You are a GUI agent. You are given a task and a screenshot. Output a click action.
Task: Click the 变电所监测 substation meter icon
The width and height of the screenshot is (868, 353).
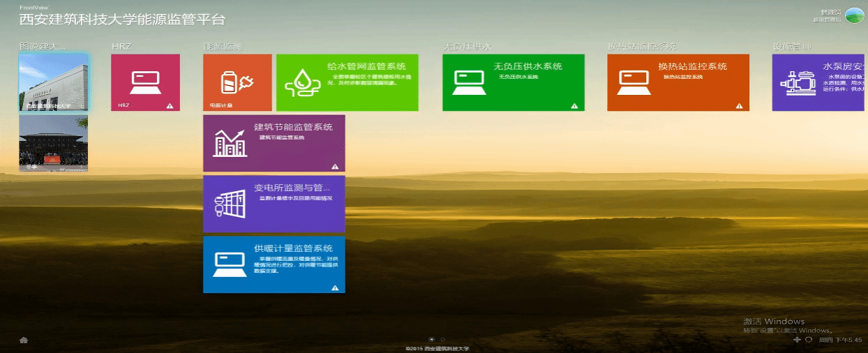click(230, 203)
